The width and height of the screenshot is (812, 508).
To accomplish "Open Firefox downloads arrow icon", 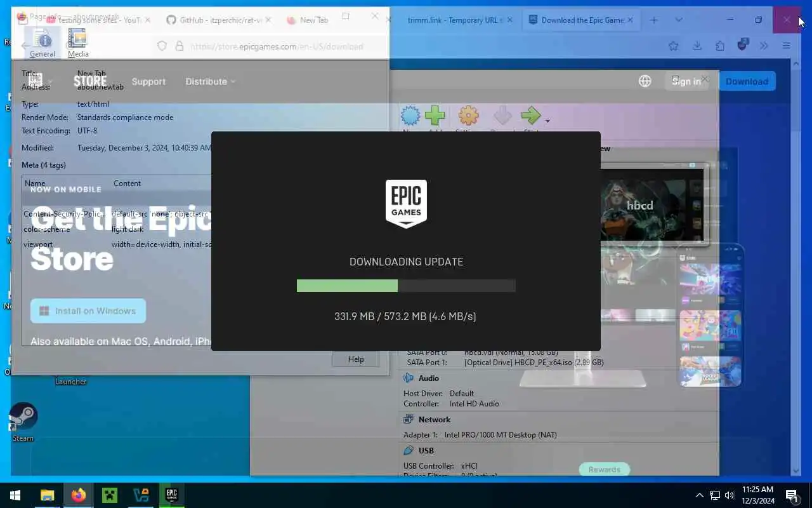I will tap(697, 46).
